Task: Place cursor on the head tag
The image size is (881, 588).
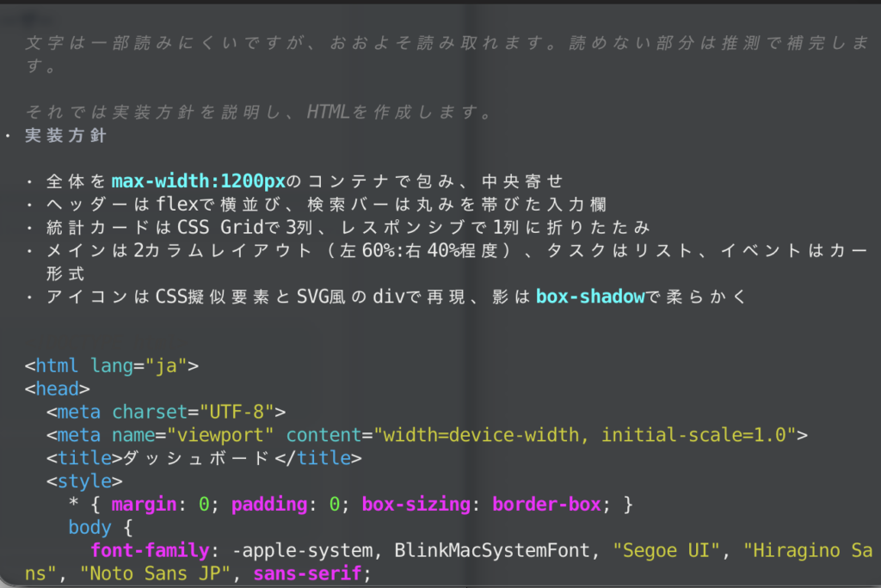Action: (57, 389)
